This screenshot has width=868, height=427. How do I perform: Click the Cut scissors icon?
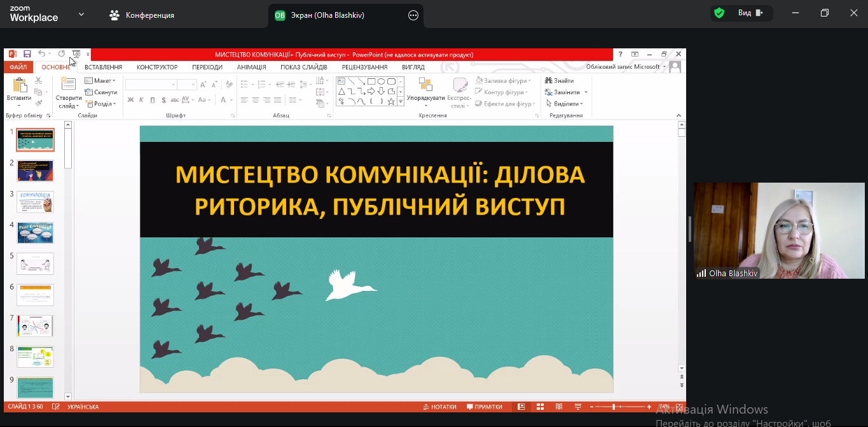tap(38, 81)
